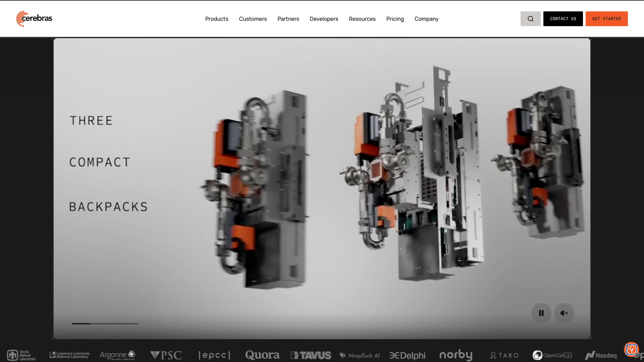Open the Products menu
This screenshot has height=362, width=644.
(217, 19)
